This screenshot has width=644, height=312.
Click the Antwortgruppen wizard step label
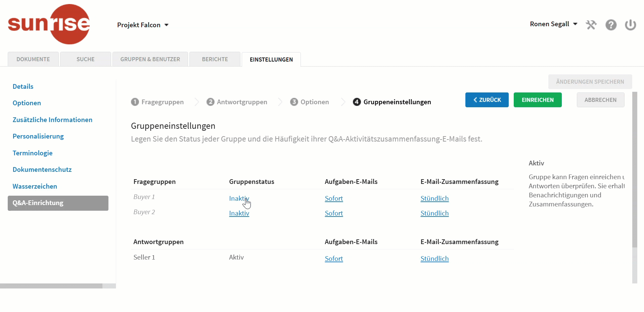coord(242,102)
